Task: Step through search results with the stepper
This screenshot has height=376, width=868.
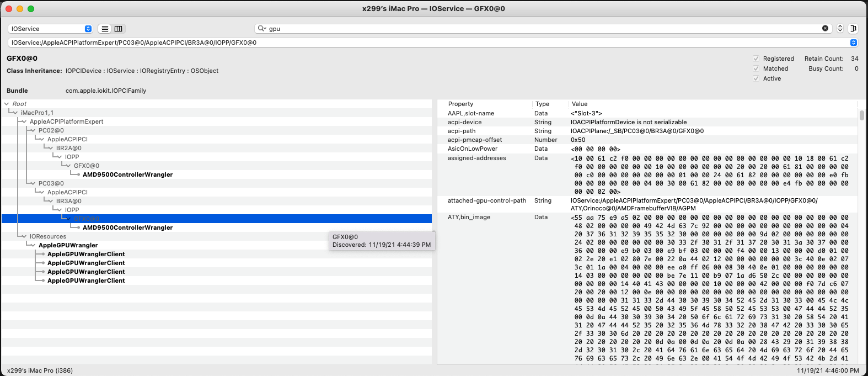Action: tap(840, 29)
